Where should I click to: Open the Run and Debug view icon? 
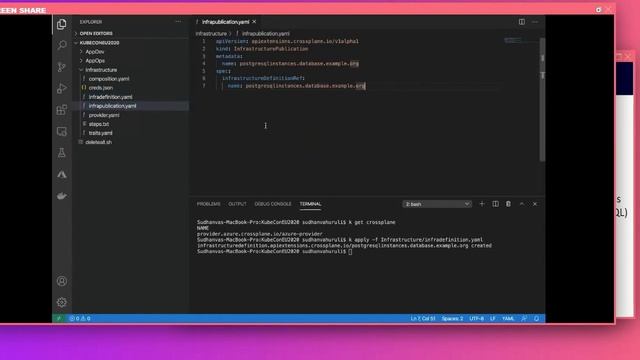pyautogui.click(x=62, y=88)
